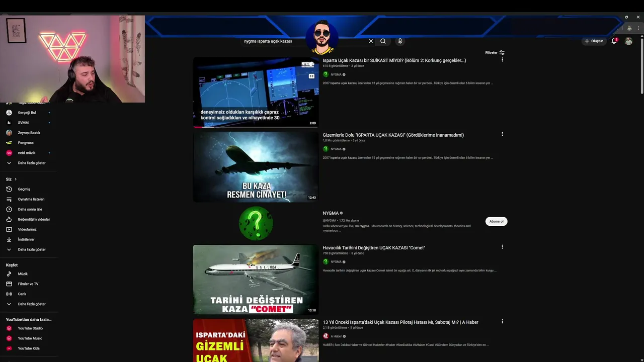Start voice search with microphone icon
644x362 pixels.
[400, 41]
